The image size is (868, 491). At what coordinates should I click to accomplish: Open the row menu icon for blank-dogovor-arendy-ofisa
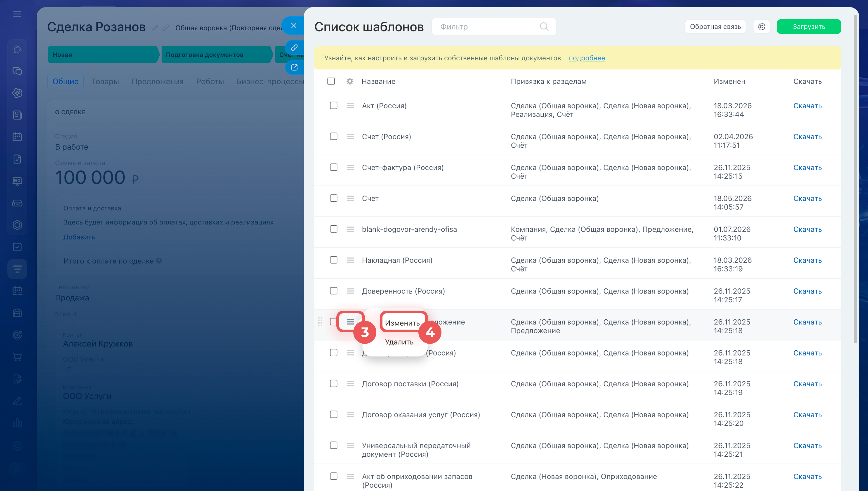[x=350, y=229]
